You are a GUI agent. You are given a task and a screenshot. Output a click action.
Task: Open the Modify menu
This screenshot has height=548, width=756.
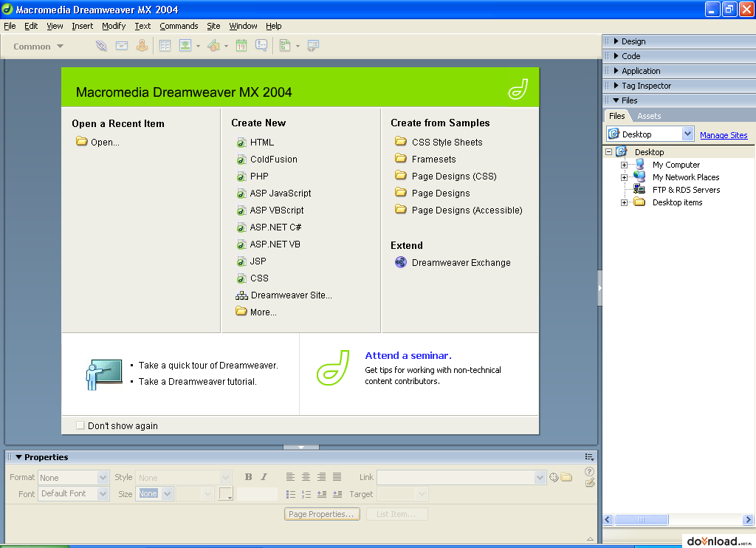(x=114, y=26)
